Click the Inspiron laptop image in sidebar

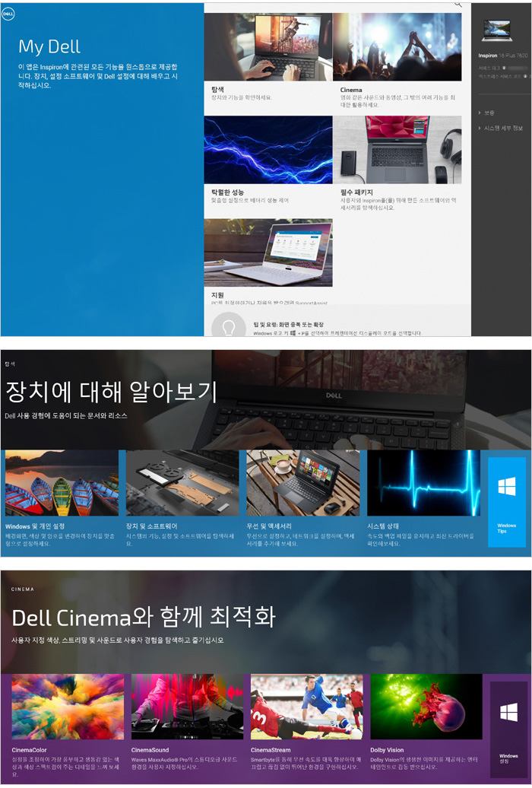pos(496,30)
